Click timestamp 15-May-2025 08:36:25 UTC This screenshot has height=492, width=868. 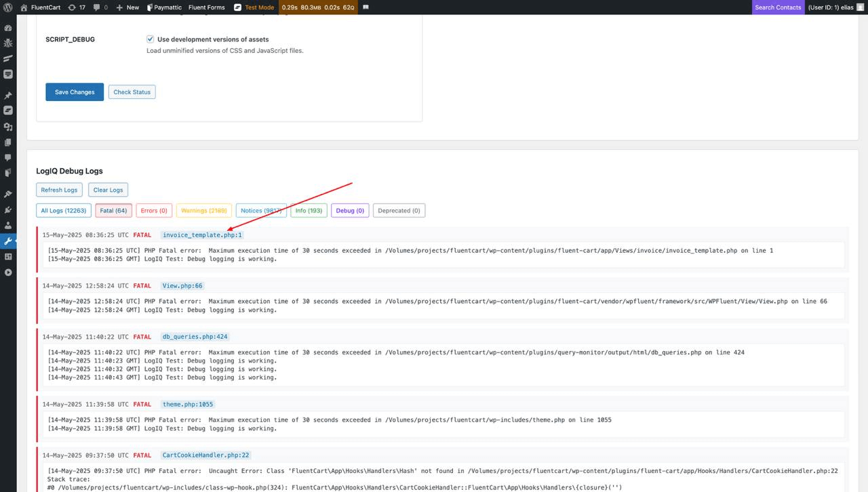(85, 235)
